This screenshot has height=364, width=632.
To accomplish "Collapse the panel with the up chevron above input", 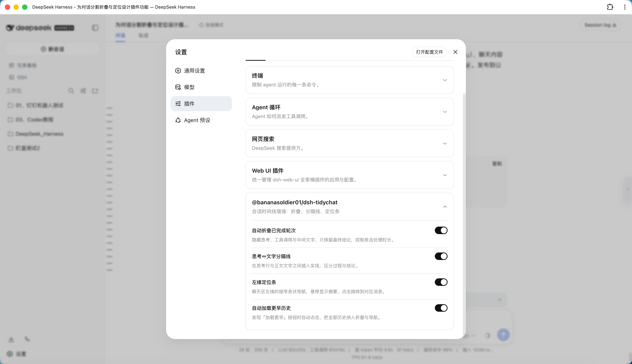I will (499, 300).
